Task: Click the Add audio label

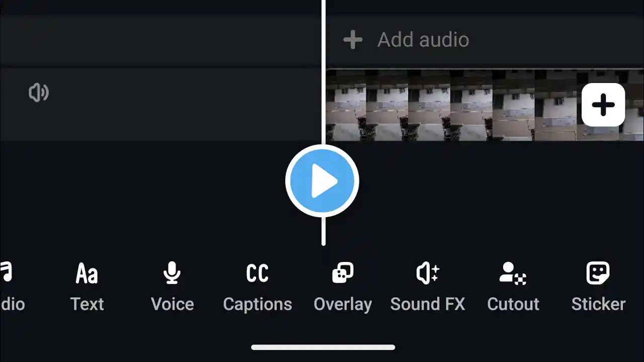Action: (423, 40)
